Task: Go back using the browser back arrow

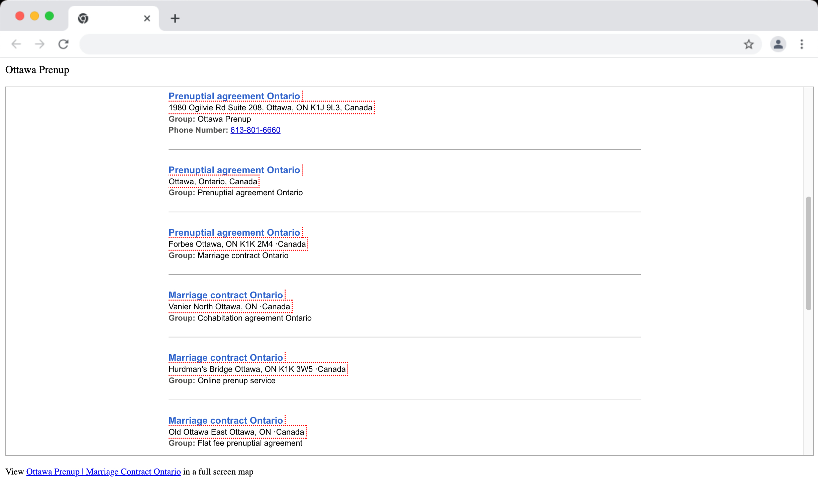Action: 16,44
